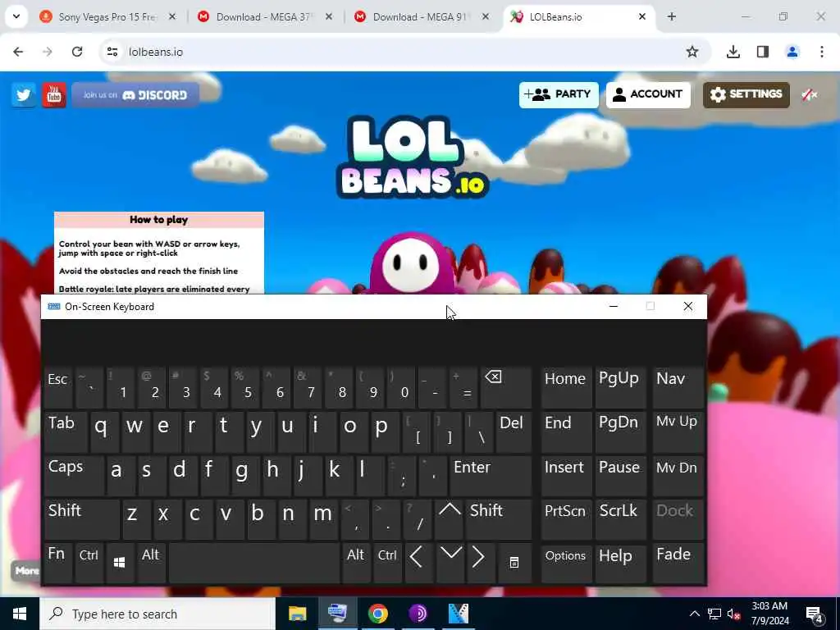Open the Account panel

648,95
